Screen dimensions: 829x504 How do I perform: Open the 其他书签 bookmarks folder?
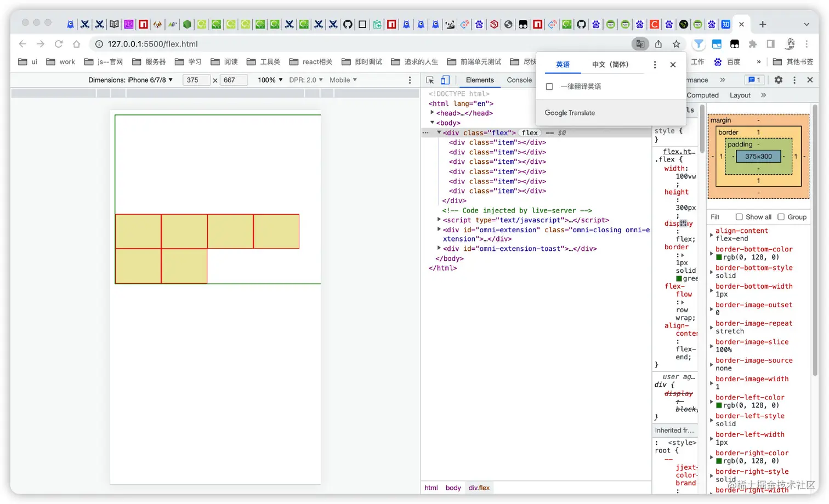click(x=793, y=62)
